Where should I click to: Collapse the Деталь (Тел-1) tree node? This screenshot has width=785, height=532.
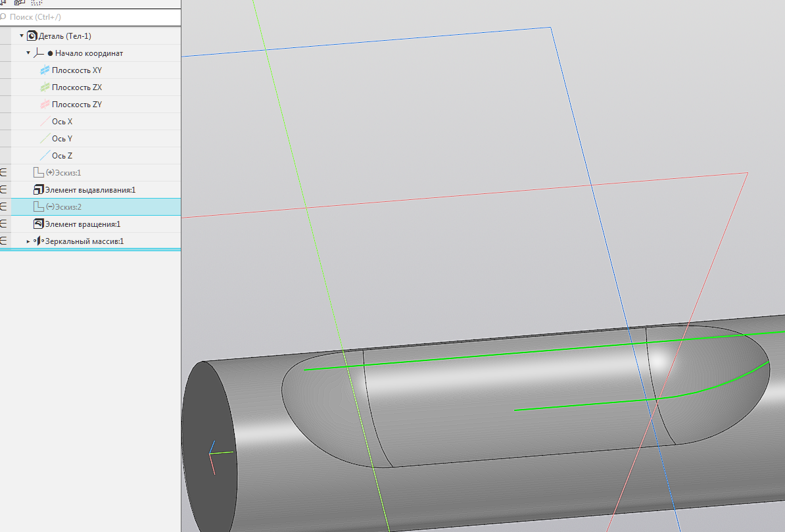pyautogui.click(x=22, y=36)
